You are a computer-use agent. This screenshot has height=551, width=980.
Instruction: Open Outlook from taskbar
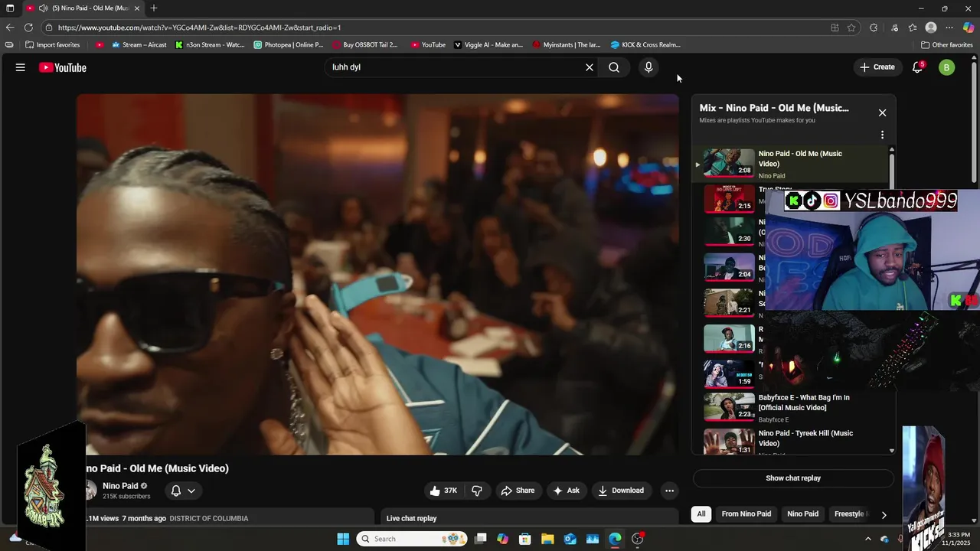point(570,539)
